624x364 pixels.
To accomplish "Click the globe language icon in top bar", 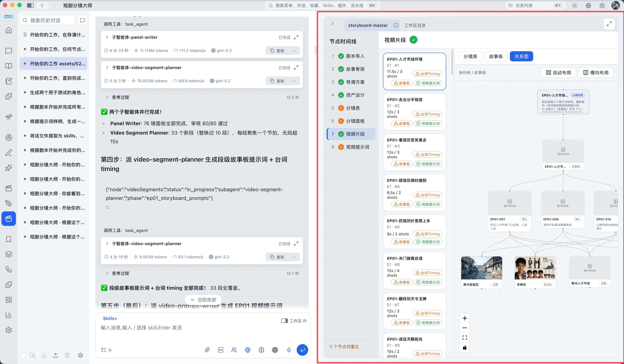I will click(x=588, y=5).
